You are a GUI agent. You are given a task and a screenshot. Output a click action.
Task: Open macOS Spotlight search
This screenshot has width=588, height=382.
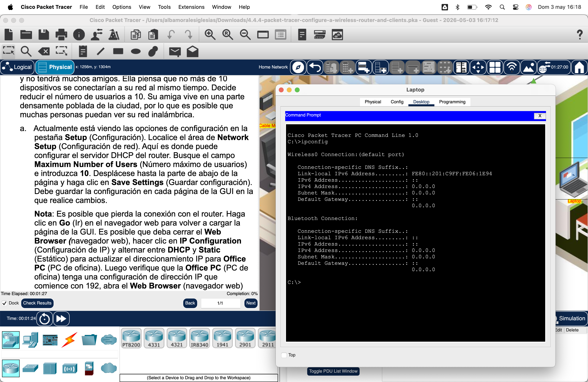click(x=502, y=7)
